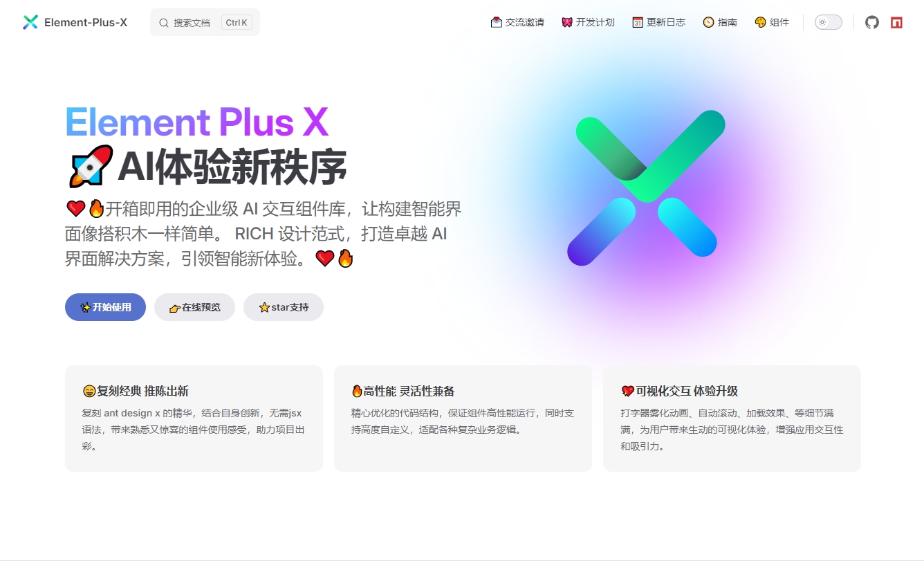Click the 开始使用 button

click(x=105, y=307)
